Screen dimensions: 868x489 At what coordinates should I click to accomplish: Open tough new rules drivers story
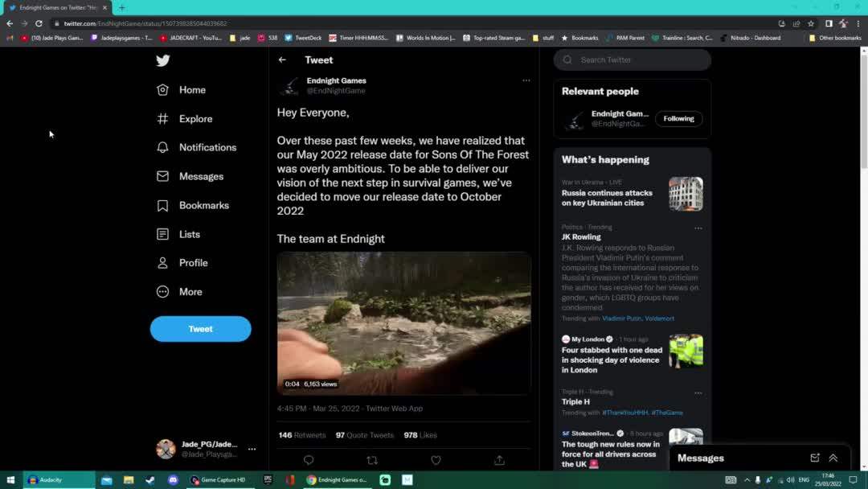[x=611, y=454]
